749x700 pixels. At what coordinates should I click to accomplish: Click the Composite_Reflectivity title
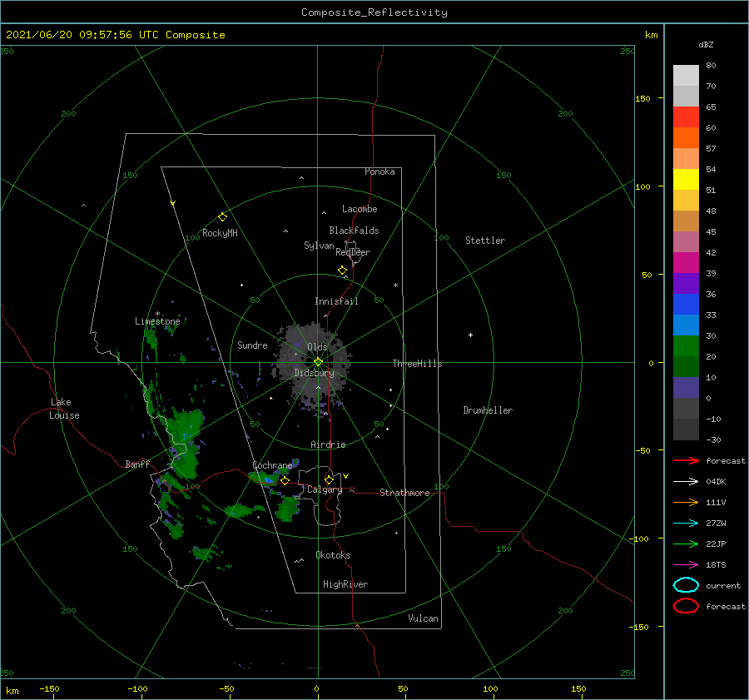click(x=374, y=12)
